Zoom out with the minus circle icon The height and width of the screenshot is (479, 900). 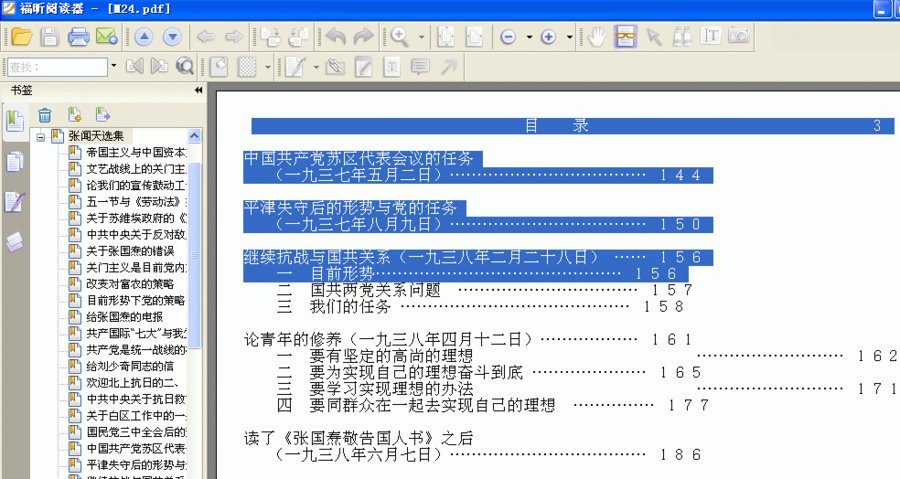tap(508, 37)
